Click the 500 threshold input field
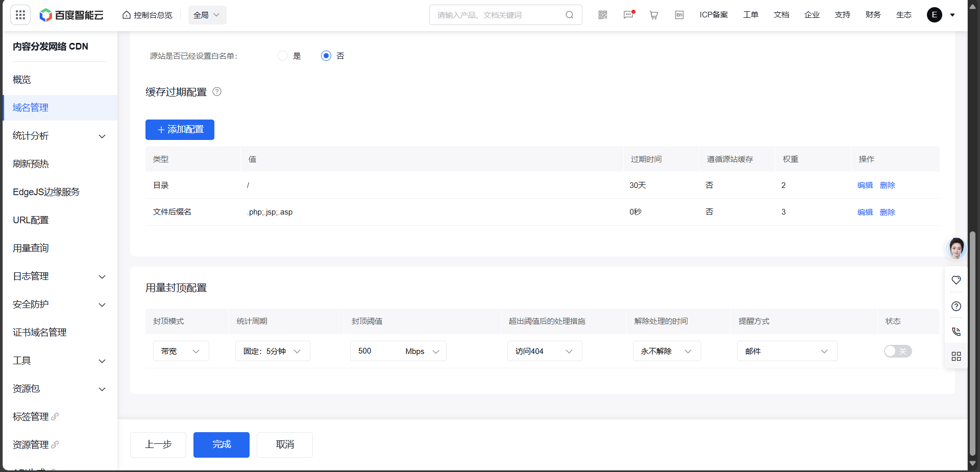Image resolution: width=980 pixels, height=472 pixels. (x=375, y=351)
